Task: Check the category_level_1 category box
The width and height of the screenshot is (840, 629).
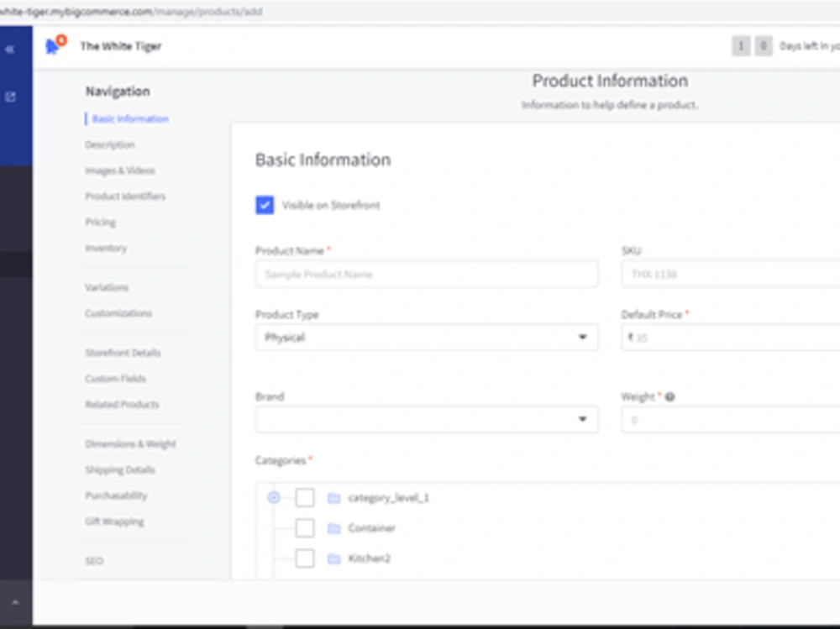Action: (305, 498)
